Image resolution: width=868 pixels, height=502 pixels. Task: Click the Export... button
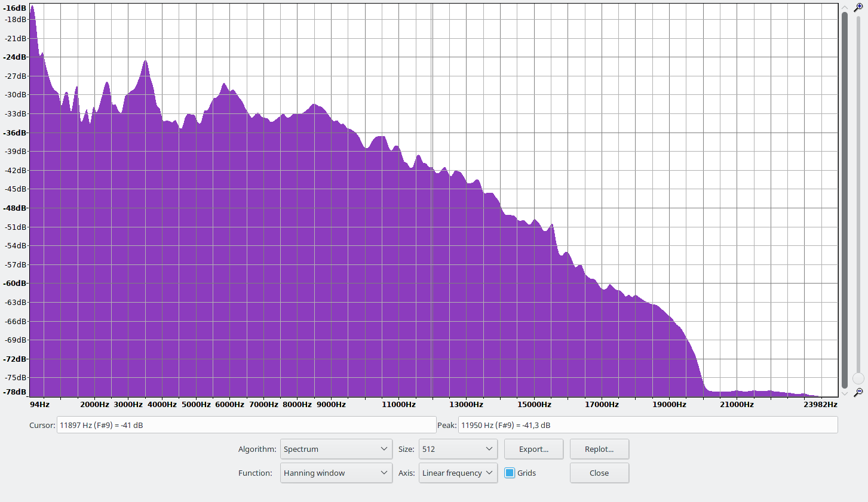(533, 449)
